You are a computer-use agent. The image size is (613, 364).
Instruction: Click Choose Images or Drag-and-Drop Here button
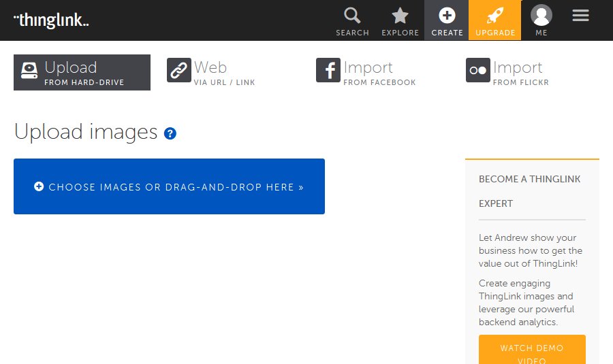tap(170, 186)
